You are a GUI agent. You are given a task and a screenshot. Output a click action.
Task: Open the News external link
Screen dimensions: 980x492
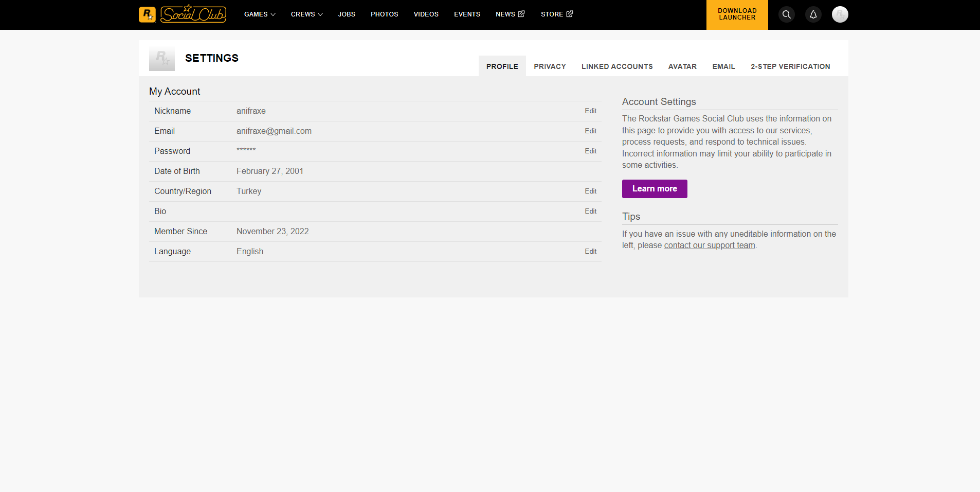click(x=510, y=14)
